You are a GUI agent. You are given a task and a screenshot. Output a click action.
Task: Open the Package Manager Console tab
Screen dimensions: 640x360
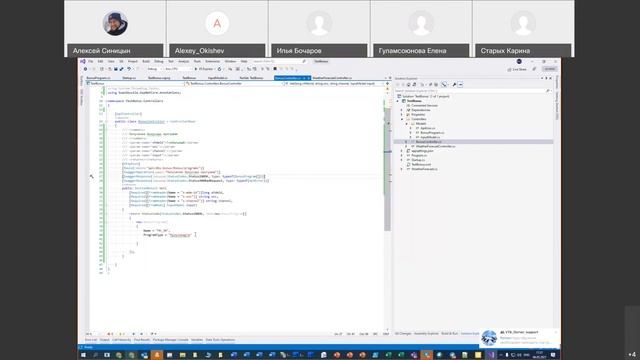pyautogui.click(x=171, y=340)
